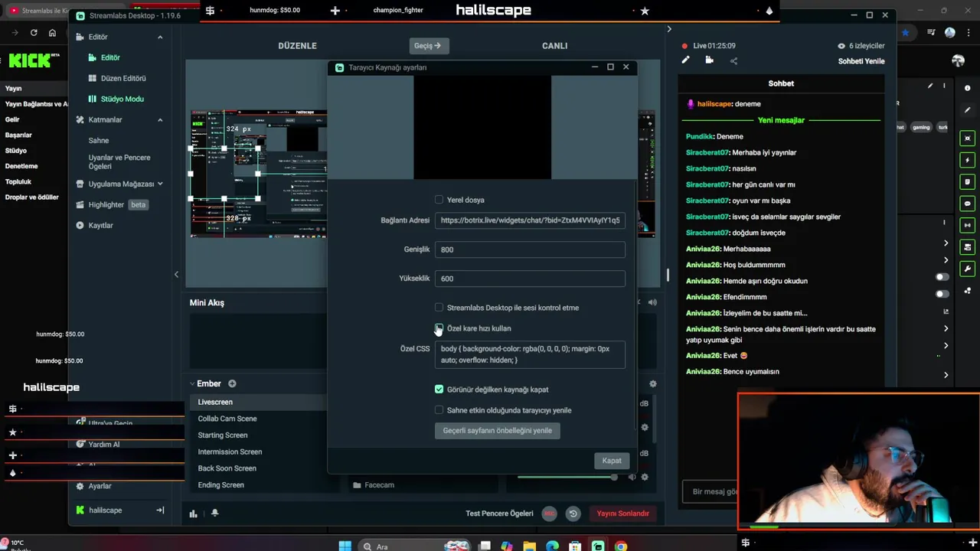Reload the Chrome page
This screenshot has height=551, width=980.
[x=34, y=33]
